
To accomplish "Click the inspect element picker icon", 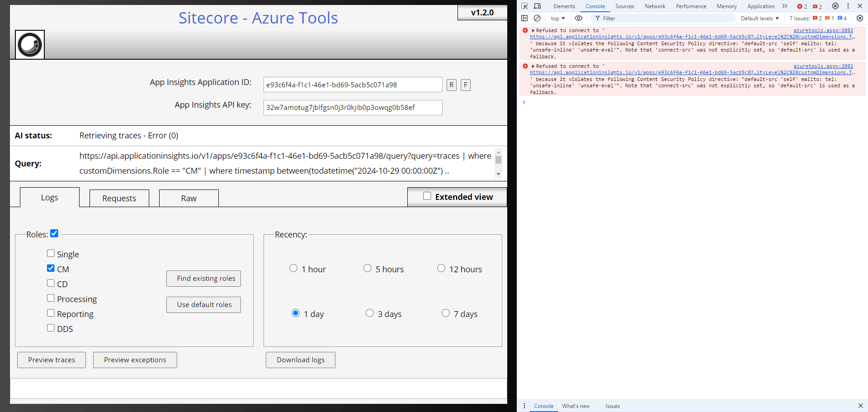I will [x=524, y=6].
